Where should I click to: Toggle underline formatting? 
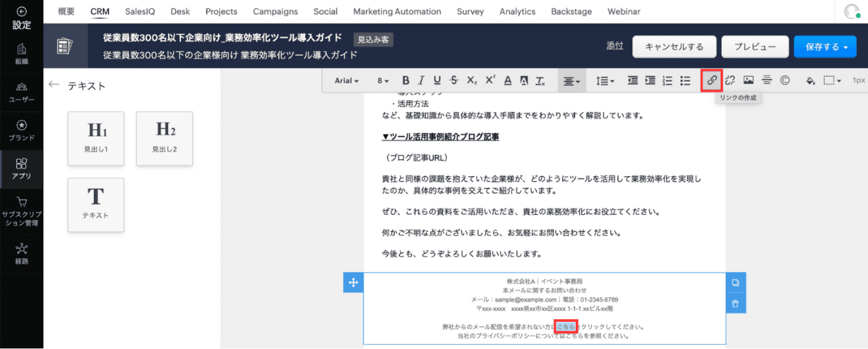(x=437, y=80)
